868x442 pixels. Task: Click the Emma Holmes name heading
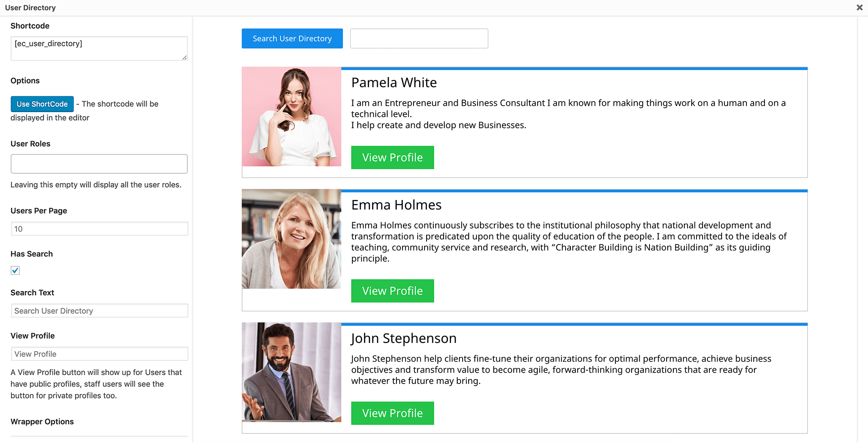pyautogui.click(x=396, y=205)
